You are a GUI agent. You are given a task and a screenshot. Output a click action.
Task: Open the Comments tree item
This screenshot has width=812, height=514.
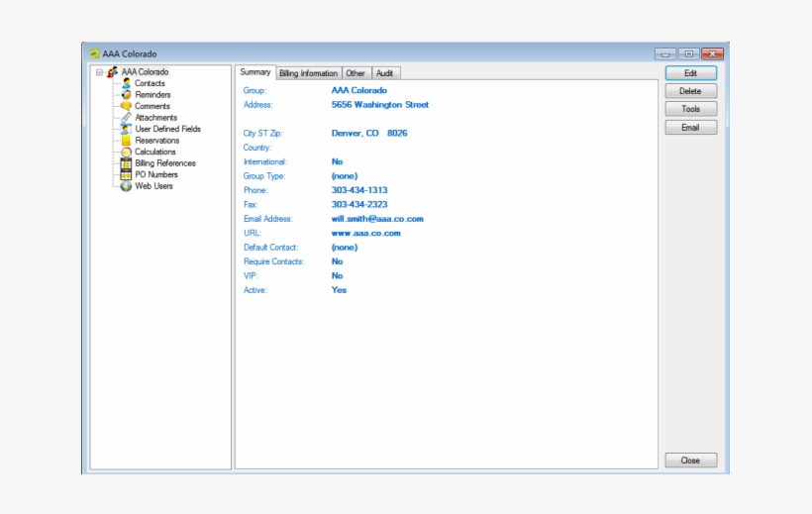pyautogui.click(x=152, y=106)
